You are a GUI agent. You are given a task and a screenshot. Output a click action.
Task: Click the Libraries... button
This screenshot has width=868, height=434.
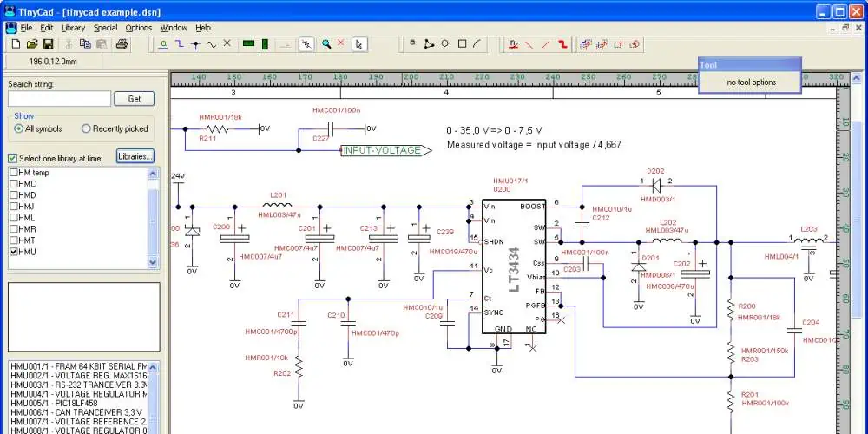[135, 156]
